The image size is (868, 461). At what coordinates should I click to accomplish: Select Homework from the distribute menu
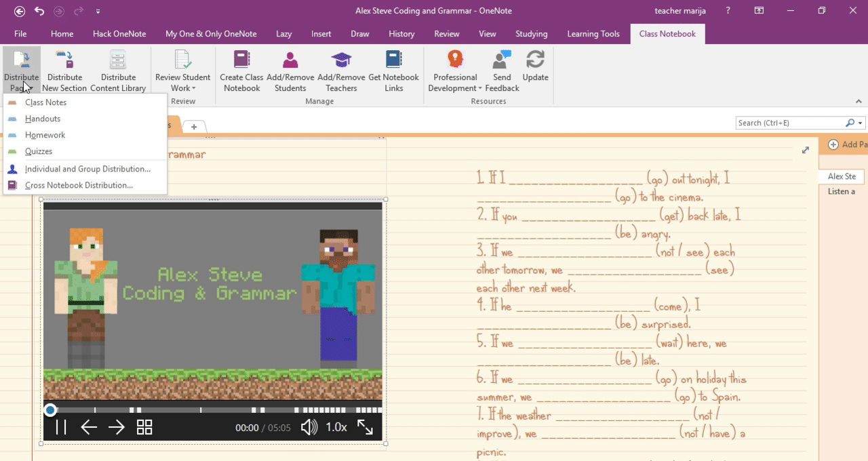pyautogui.click(x=45, y=135)
